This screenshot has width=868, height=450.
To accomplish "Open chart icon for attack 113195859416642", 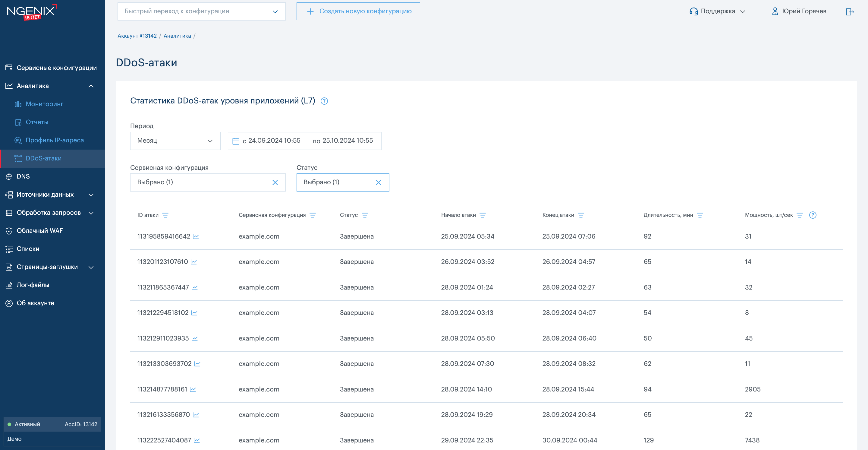I will (196, 237).
